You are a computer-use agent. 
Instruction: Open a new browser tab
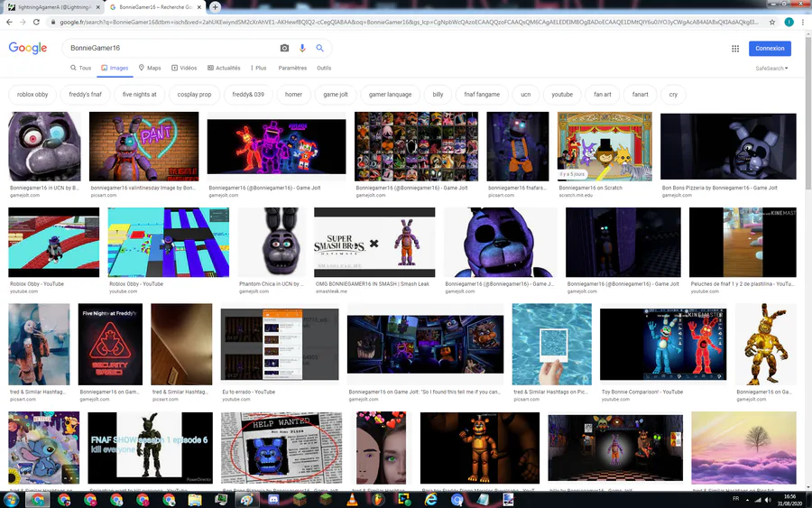pos(215,6)
